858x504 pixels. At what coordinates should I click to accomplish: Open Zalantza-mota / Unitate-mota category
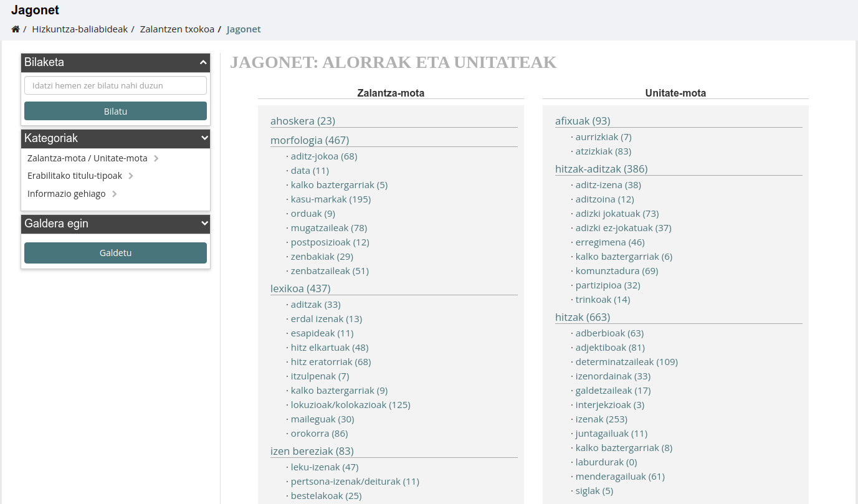pyautogui.click(x=87, y=158)
